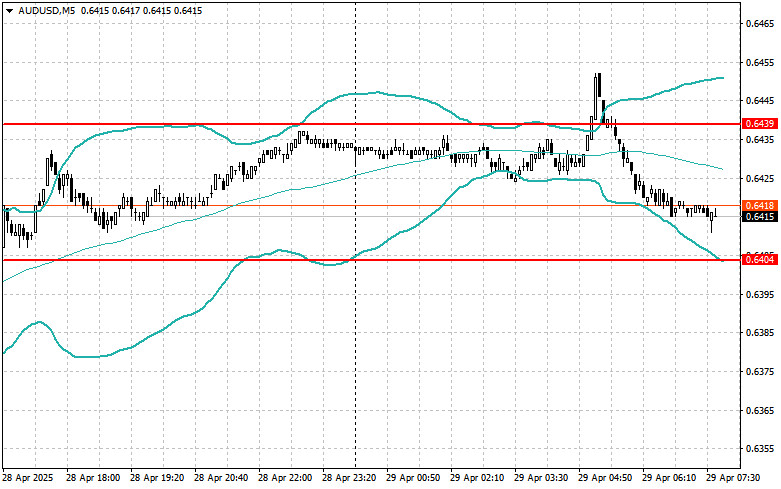Click the dropdown triangle before AUDUSD,M5
Screen dimensions: 781x489
[9, 11]
